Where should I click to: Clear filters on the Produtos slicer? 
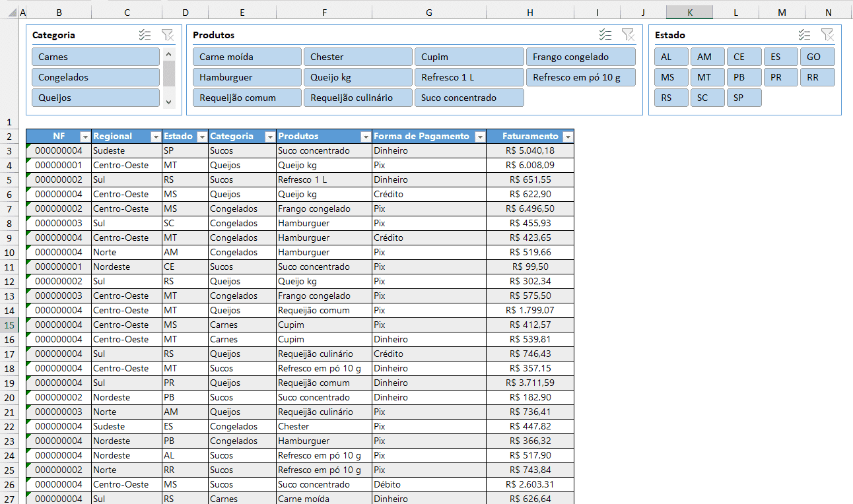[x=627, y=35]
